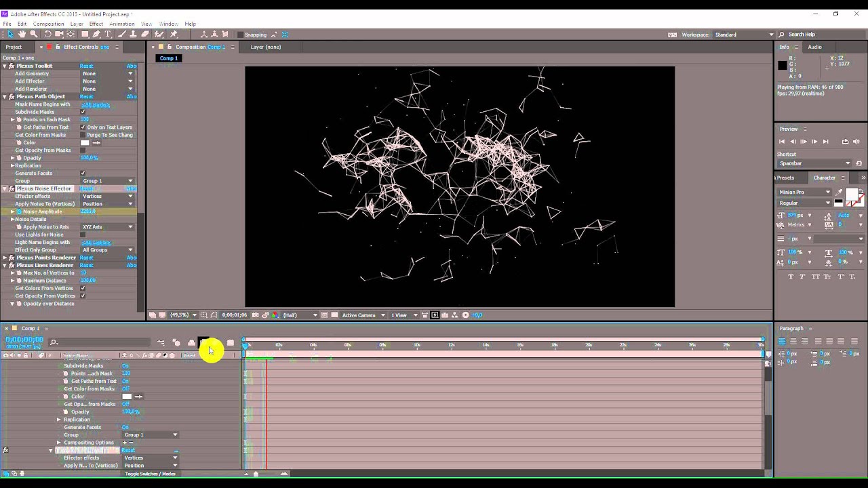Open the Composition menu
The width and height of the screenshot is (868, 488).
48,24
